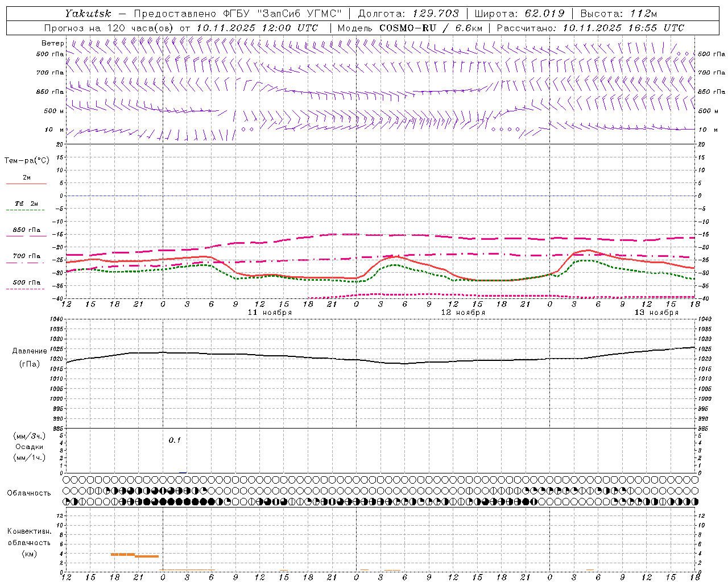
Task: Click the Td 2м dew point legend label
Action: point(27,203)
